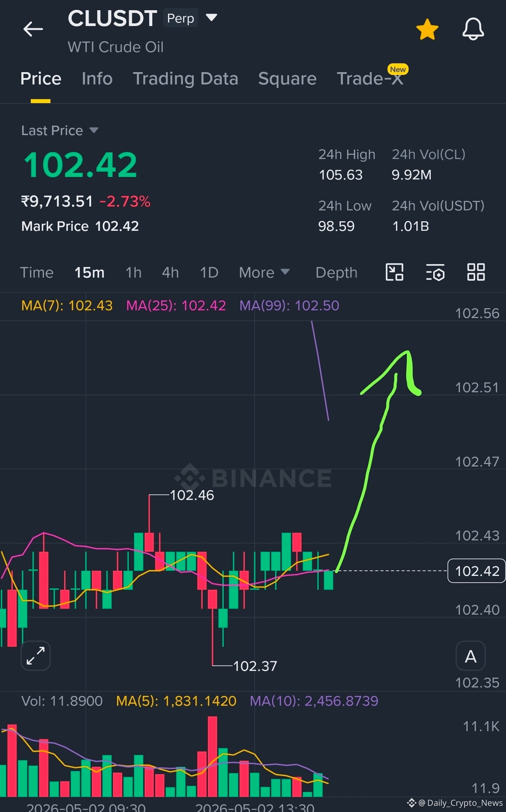Tap the Vol: 11.8900 label

point(62,701)
